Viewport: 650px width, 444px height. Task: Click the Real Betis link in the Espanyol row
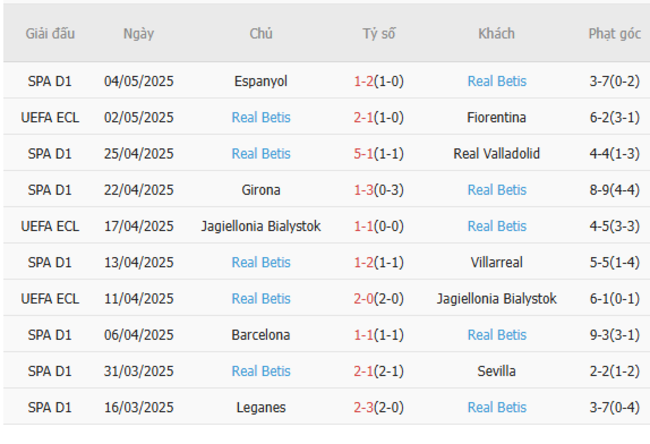pos(497,81)
